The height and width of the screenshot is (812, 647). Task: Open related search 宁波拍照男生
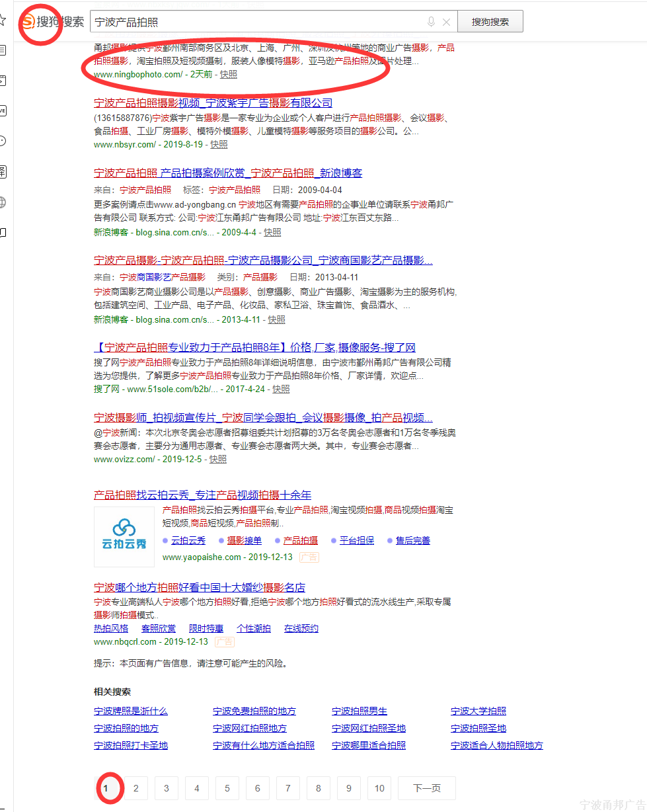click(360, 711)
